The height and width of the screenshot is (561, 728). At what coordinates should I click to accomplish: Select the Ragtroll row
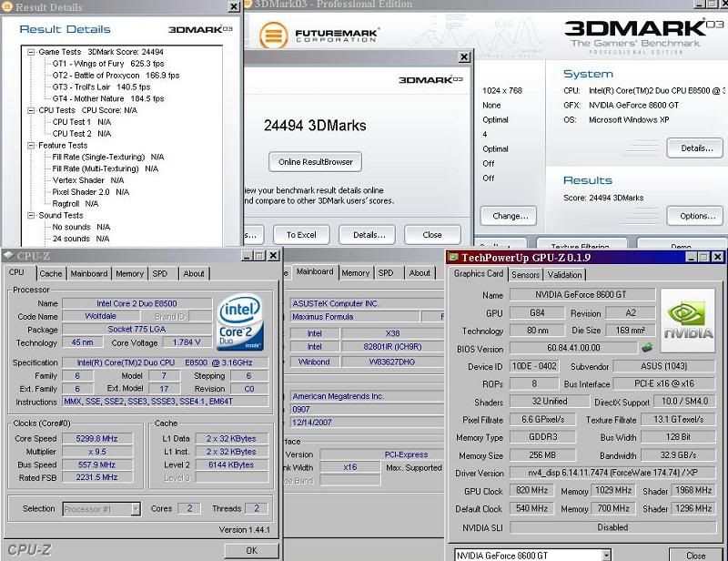pos(76,204)
